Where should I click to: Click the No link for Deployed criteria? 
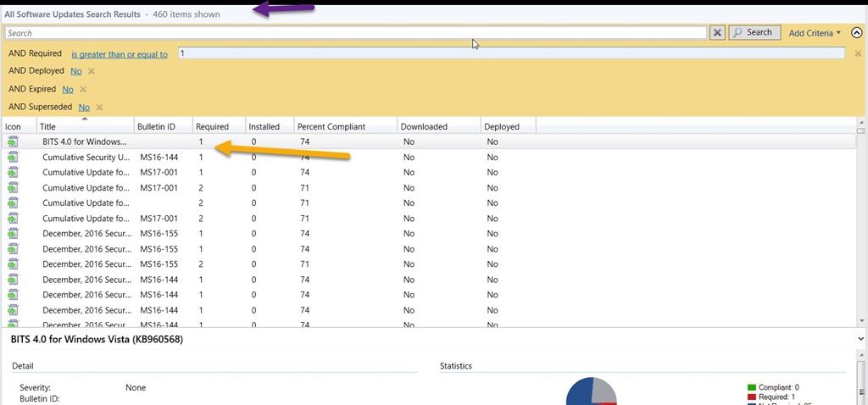(x=75, y=71)
